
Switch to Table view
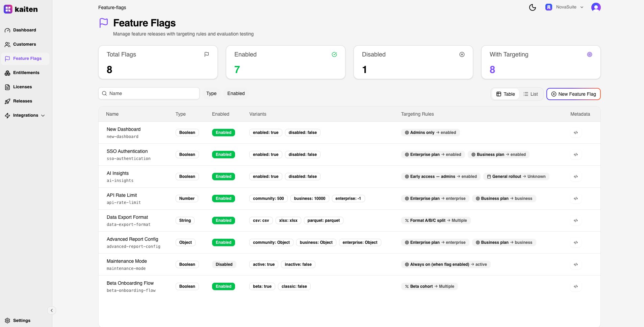[x=506, y=94]
